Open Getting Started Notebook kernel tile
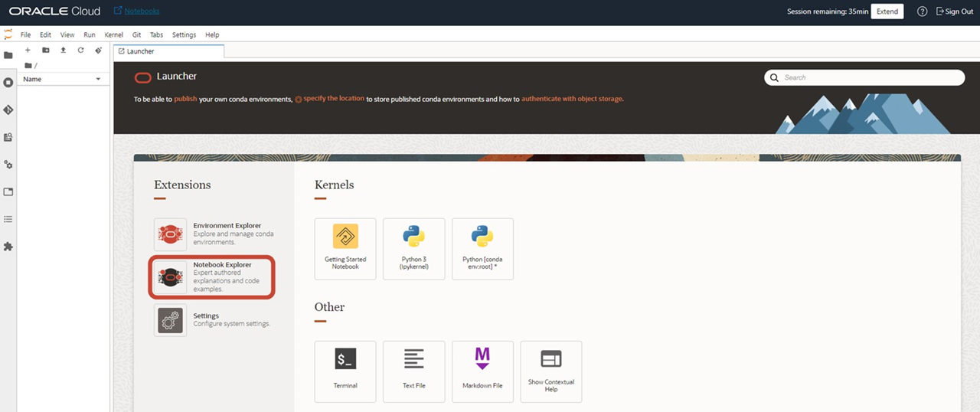The height and width of the screenshot is (412, 980). pyautogui.click(x=345, y=249)
